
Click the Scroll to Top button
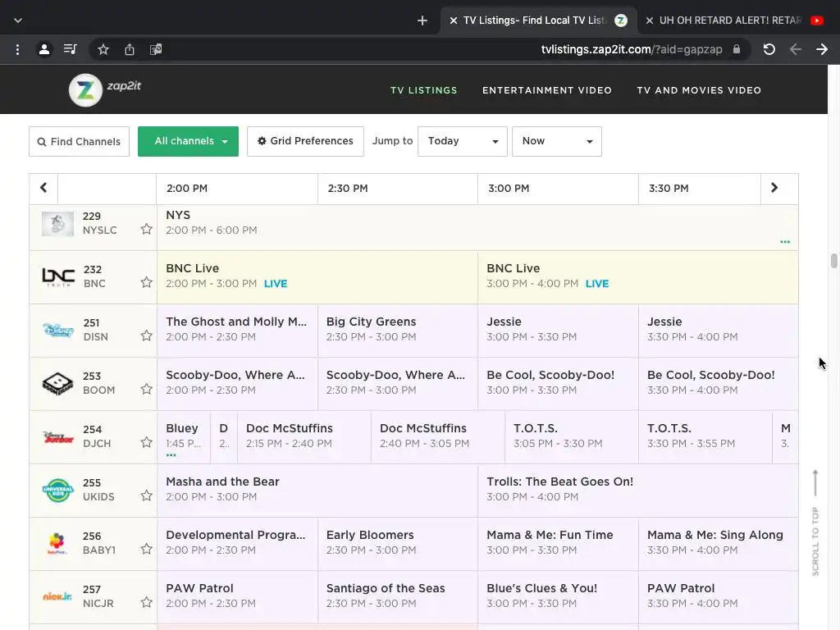click(x=815, y=523)
